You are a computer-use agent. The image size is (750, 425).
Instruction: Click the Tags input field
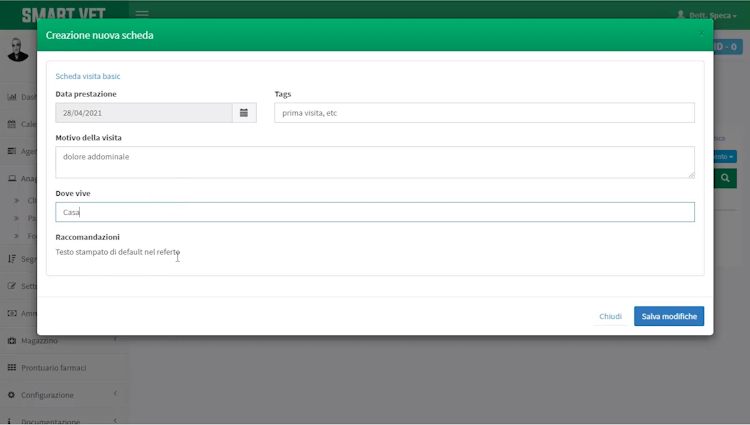tap(484, 113)
